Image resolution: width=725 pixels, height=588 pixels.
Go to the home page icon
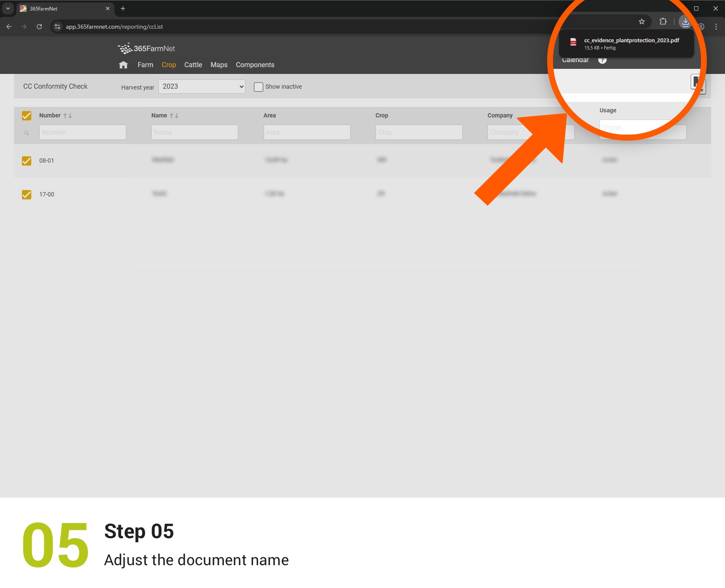tap(123, 65)
